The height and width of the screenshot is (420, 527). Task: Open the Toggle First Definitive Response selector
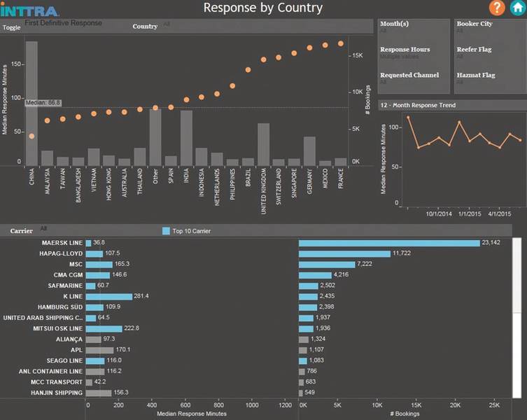[63, 23]
